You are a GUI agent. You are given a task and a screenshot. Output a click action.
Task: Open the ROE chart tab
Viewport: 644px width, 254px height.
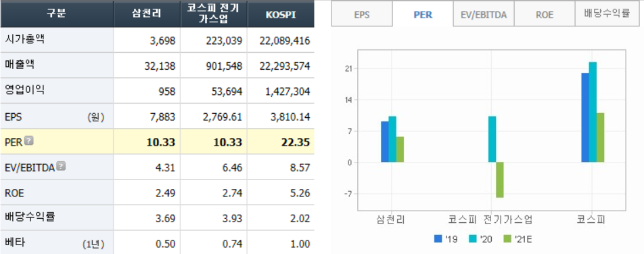point(544,15)
